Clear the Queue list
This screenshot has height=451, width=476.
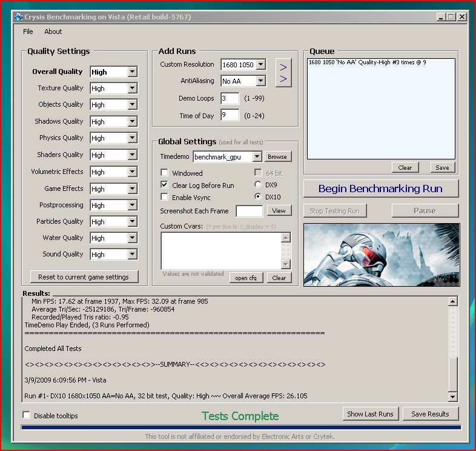[405, 167]
